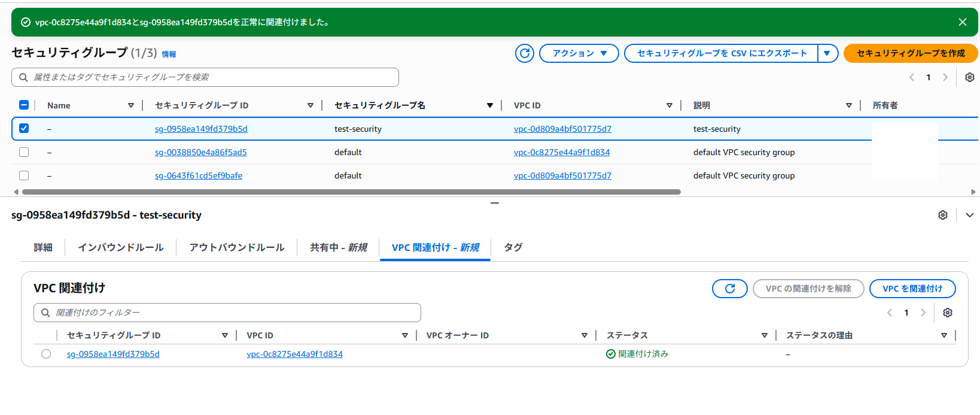The width and height of the screenshot is (980, 415).
Task: Sort by the Name column arrow
Action: tap(130, 105)
